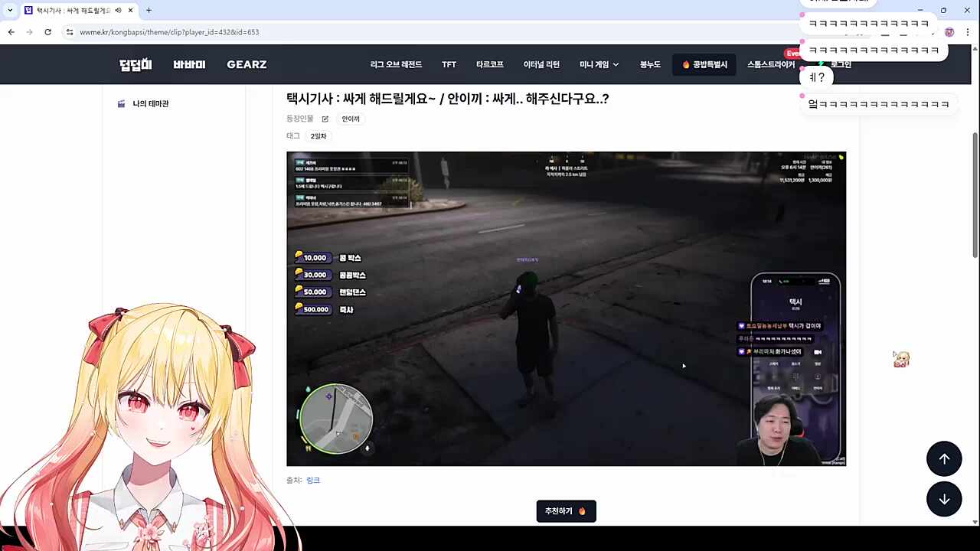Open the 스톰스트라이커 menu item

coord(771,64)
